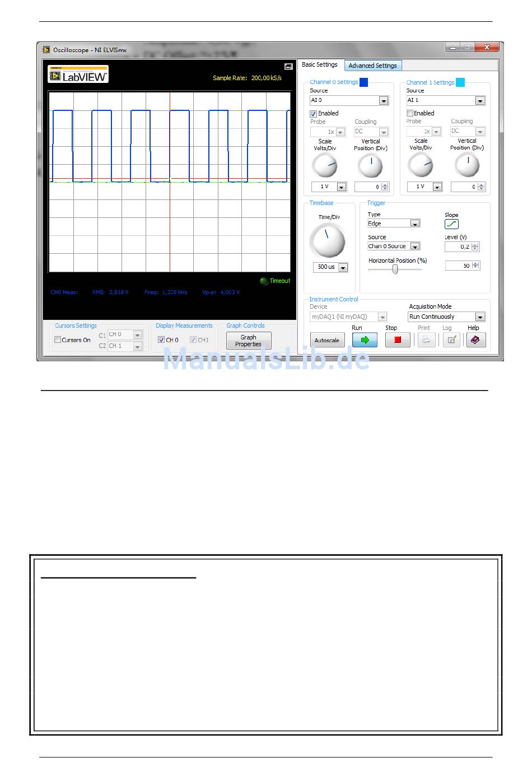This screenshot has width=532, height=777.
Task: Click the oscilloscope waveform graph display
Action: coord(170,182)
